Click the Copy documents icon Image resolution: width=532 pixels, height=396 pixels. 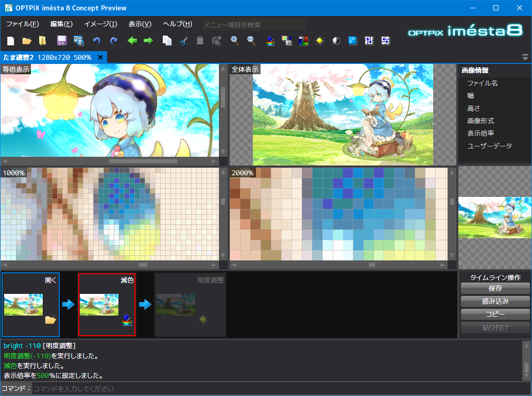[x=167, y=41]
